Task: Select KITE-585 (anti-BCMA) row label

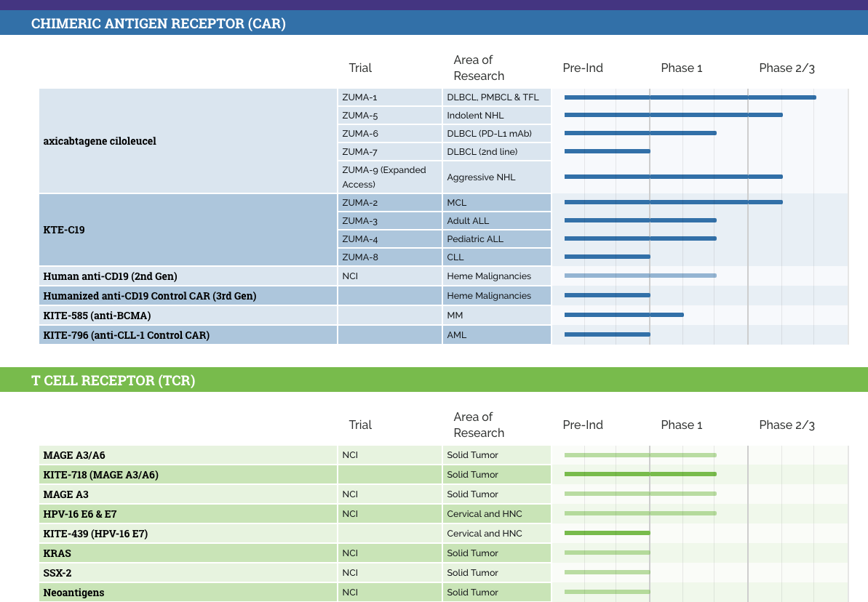Action: click(188, 316)
